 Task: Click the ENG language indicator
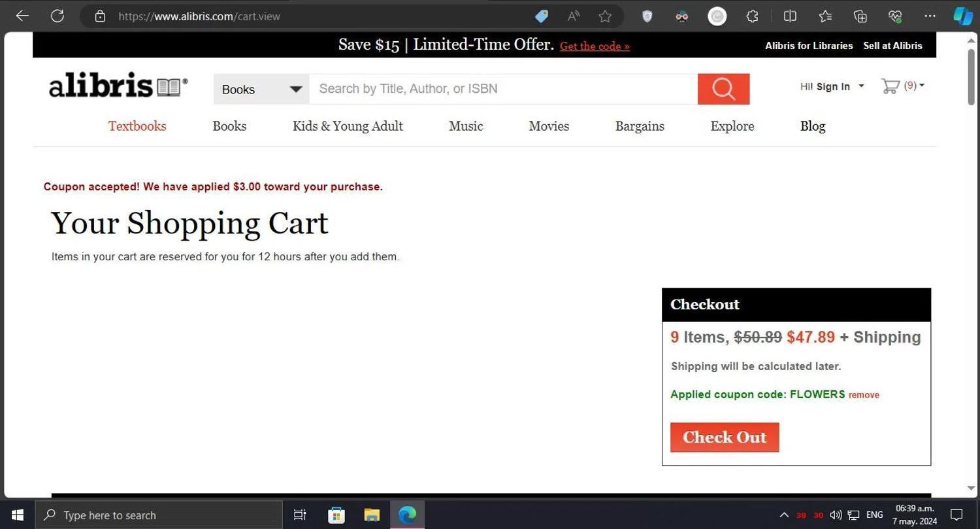[874, 515]
